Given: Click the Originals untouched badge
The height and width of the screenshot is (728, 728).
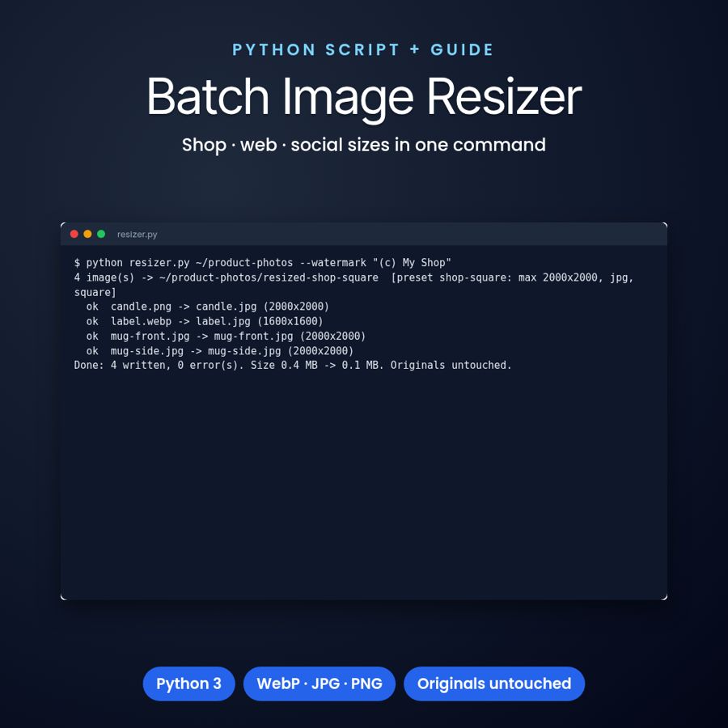Looking at the screenshot, I should point(494,684).
